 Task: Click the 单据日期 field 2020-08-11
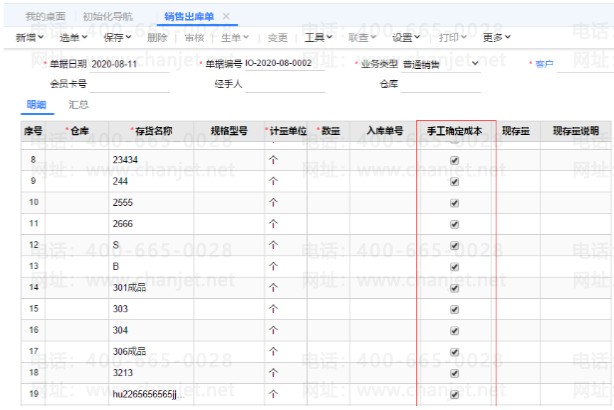pos(130,64)
